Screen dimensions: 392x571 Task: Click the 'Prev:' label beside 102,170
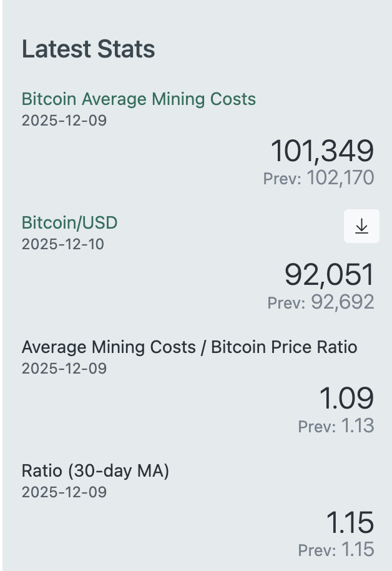pos(282,179)
